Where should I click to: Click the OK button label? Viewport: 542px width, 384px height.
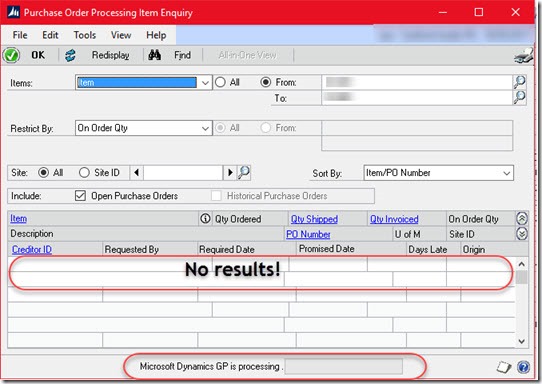coord(38,55)
